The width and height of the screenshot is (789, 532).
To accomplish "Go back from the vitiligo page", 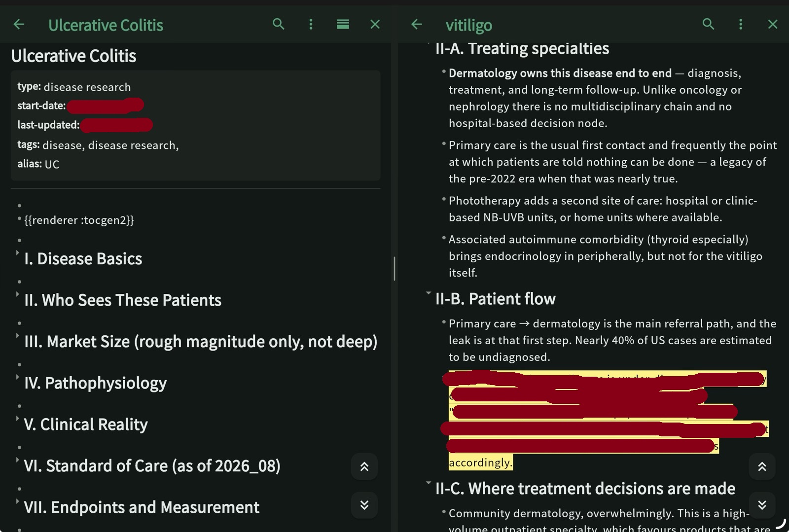I will pos(417,24).
